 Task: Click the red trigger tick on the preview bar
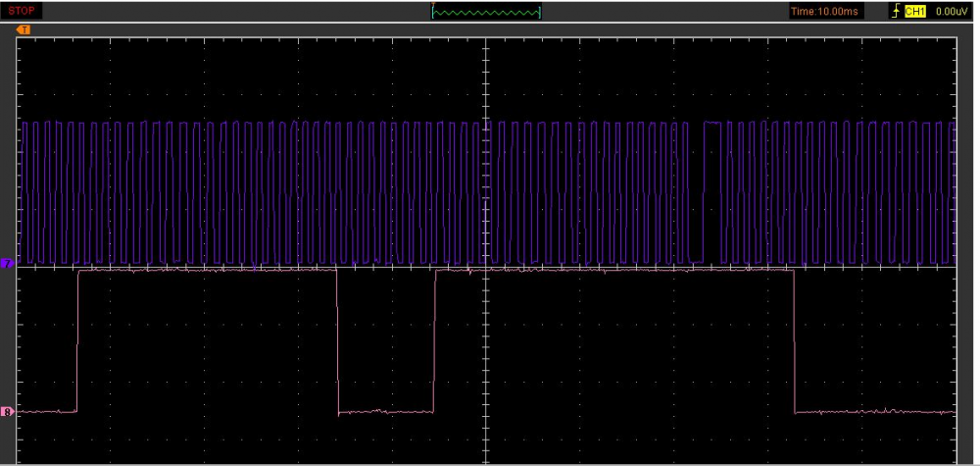(x=432, y=5)
